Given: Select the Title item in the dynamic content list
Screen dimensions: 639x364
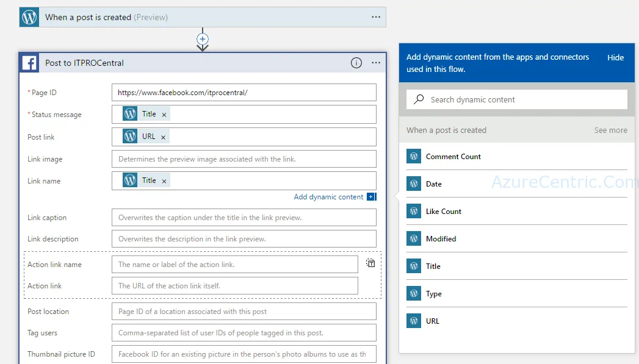Looking at the screenshot, I should [517, 266].
